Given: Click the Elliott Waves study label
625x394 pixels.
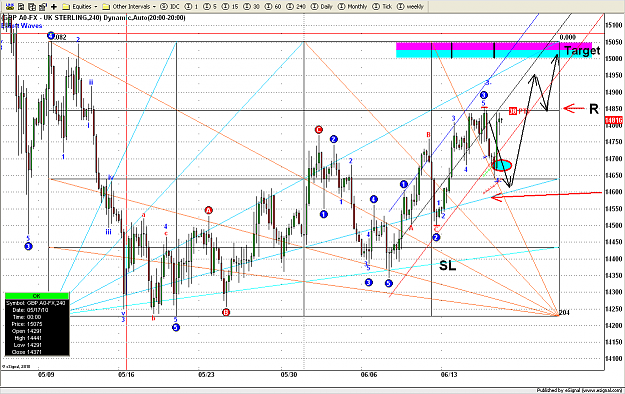Looking at the screenshot, I should pos(22,26).
